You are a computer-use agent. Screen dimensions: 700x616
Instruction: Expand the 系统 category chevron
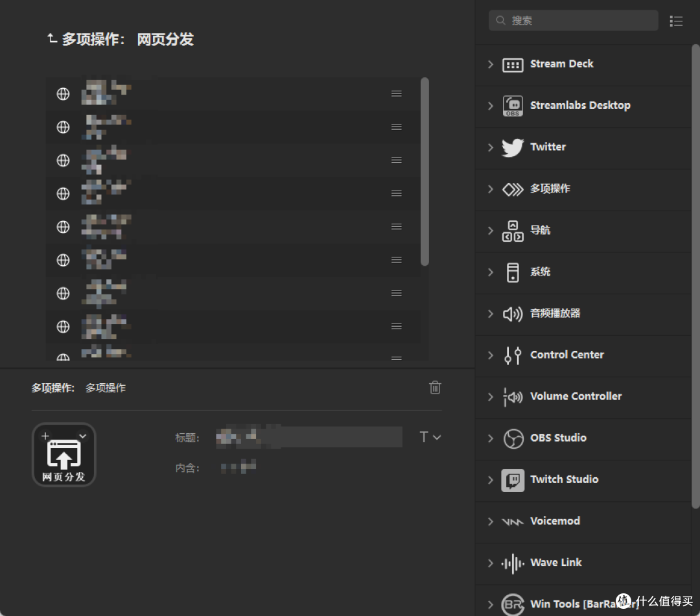[491, 272]
